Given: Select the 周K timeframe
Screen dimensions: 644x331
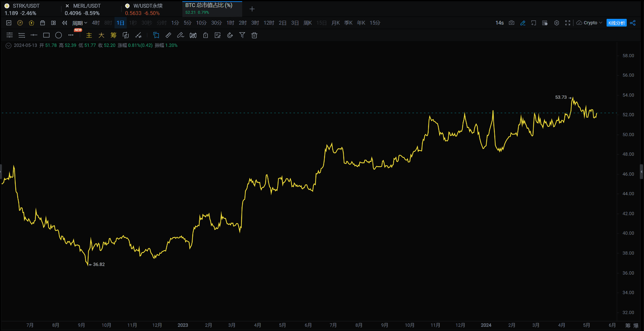Looking at the screenshot, I should 307,23.
